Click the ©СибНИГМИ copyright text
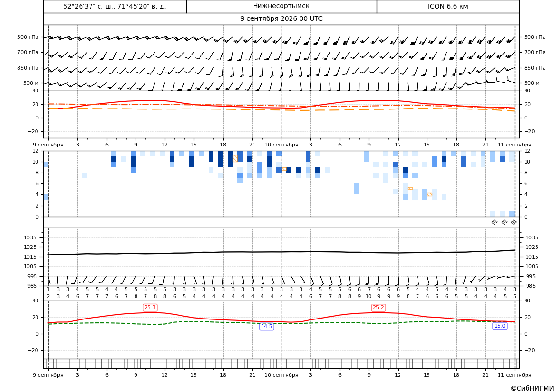Viewport: 554px width, 392px height. (x=532, y=388)
